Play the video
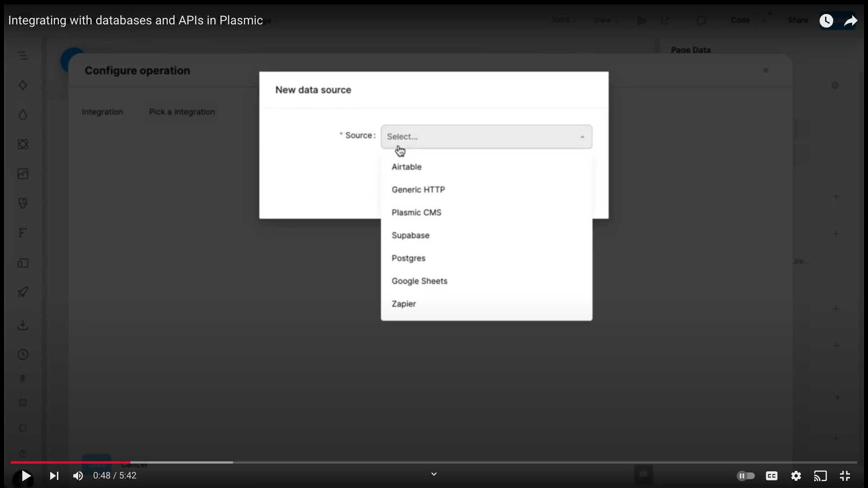 (x=26, y=476)
